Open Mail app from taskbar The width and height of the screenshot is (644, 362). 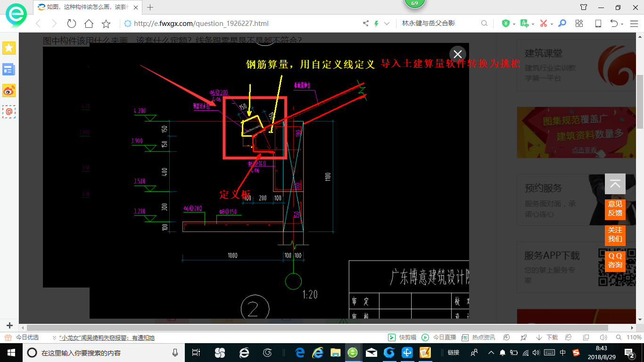(371, 353)
